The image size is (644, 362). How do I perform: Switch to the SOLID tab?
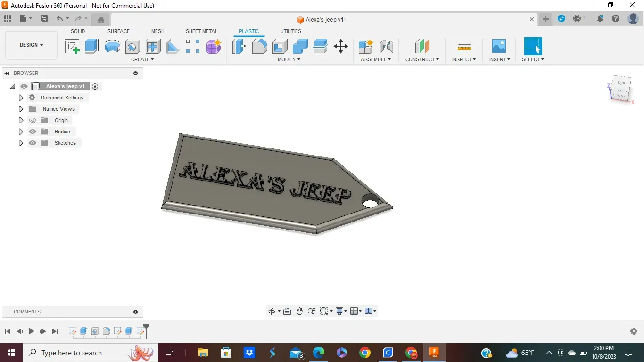[x=78, y=31]
